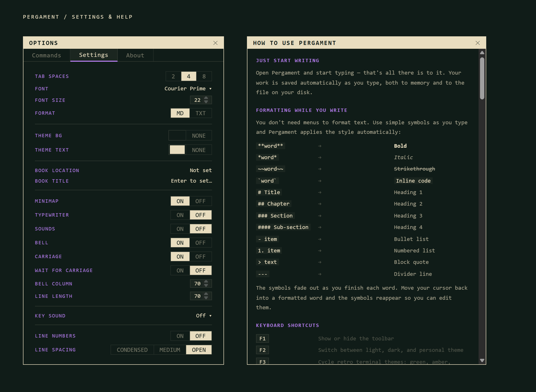Open the Theme BG color swatch
This screenshot has height=392, width=536.
click(177, 136)
